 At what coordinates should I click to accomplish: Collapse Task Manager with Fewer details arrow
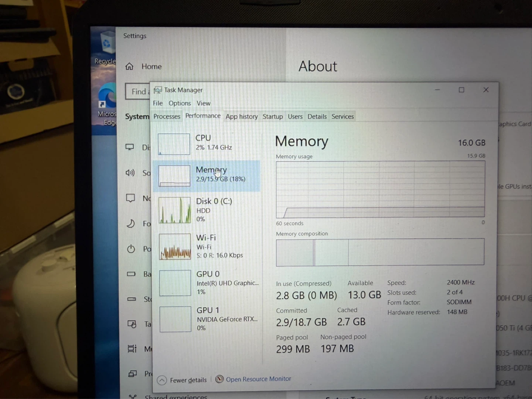(x=162, y=380)
